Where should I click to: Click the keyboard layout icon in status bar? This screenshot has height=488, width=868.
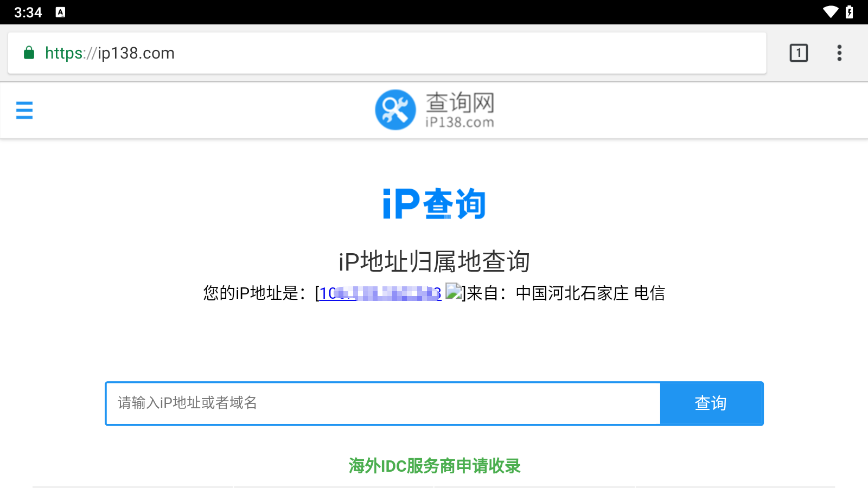[x=60, y=11]
